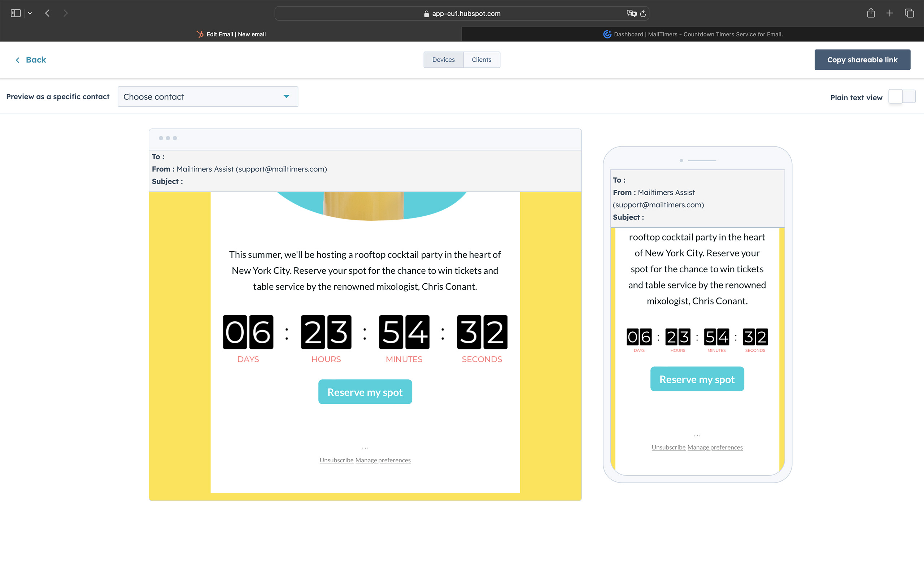Open a new tab with plus icon
The height and width of the screenshot is (577, 924).
[x=890, y=13]
